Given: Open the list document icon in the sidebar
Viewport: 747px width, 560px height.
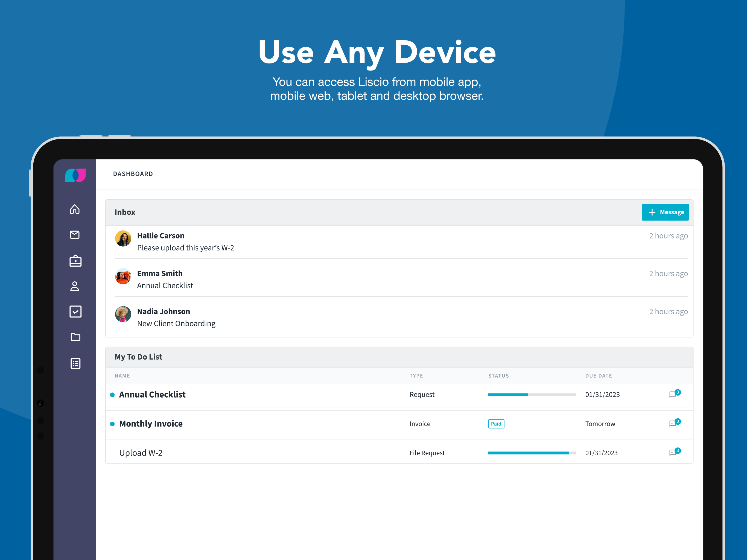Looking at the screenshot, I should 75,363.
